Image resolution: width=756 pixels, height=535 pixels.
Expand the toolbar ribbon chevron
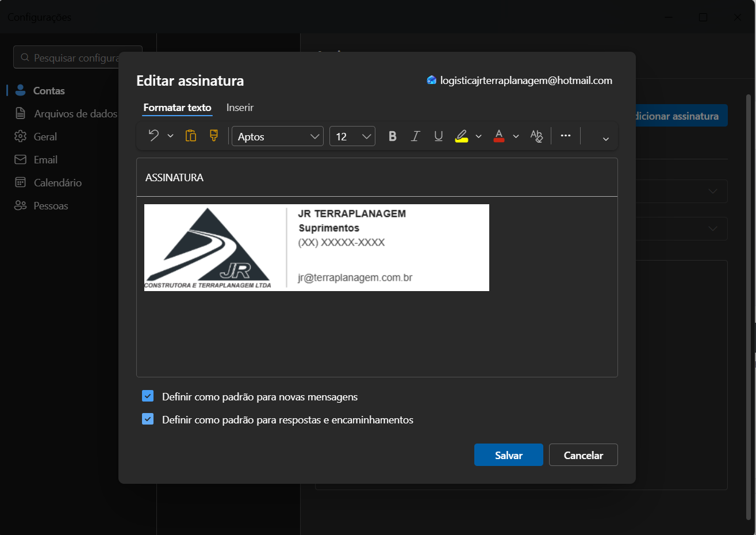(x=605, y=139)
